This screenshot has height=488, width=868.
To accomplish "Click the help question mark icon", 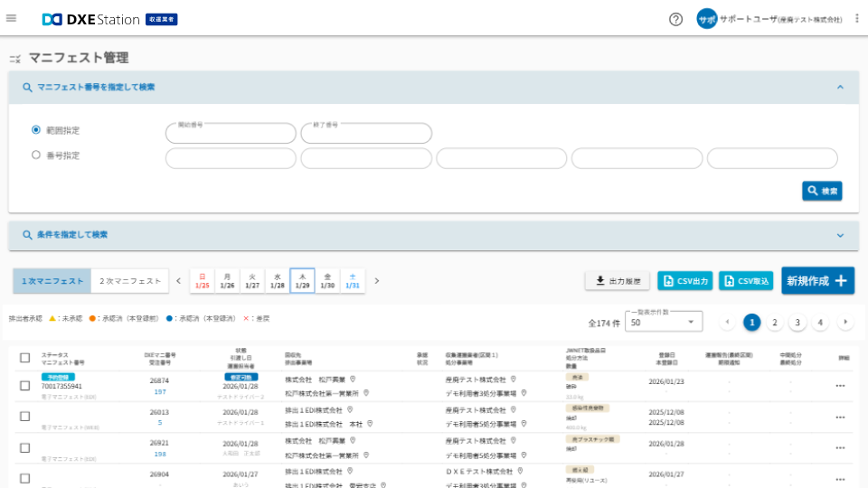I will pyautogui.click(x=675, y=19).
